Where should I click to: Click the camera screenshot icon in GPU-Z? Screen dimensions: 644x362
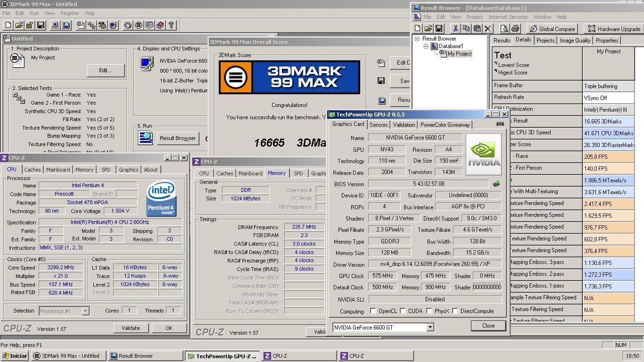[500, 124]
